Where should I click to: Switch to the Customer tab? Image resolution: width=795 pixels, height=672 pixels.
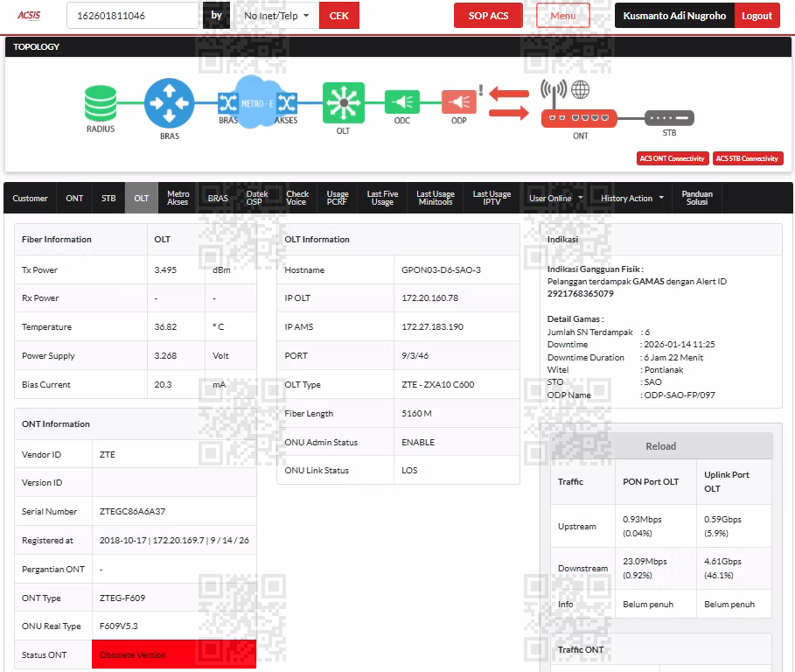(x=30, y=199)
